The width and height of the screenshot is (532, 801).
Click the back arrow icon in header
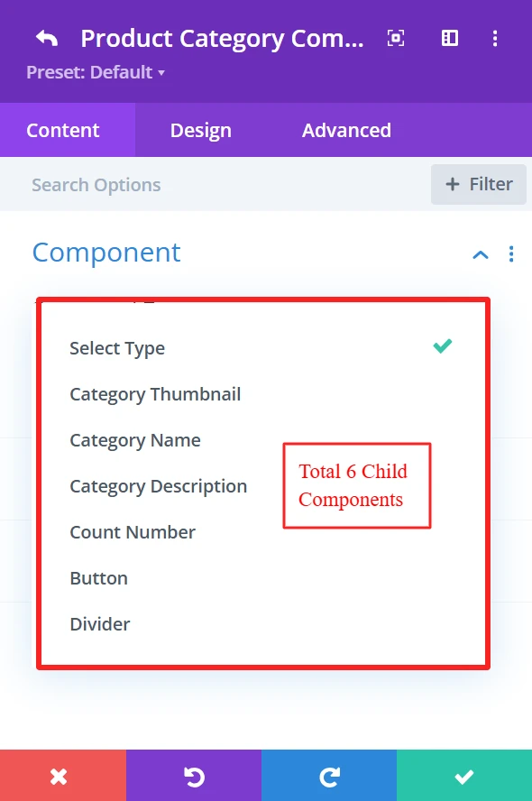click(x=47, y=38)
